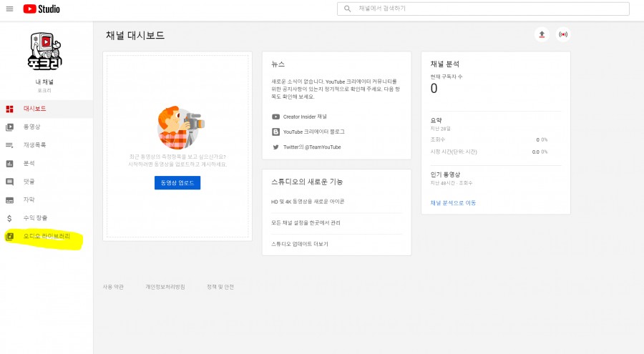
Task: Click the upload video arrow icon
Action: [542, 34]
